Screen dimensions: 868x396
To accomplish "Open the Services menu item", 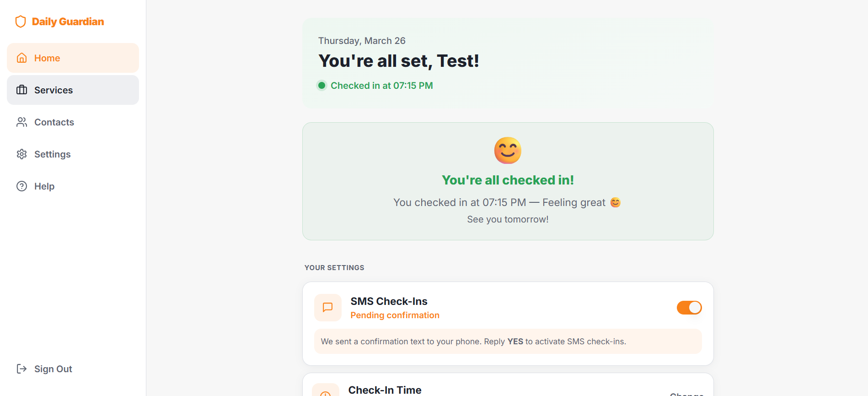I will pos(54,90).
